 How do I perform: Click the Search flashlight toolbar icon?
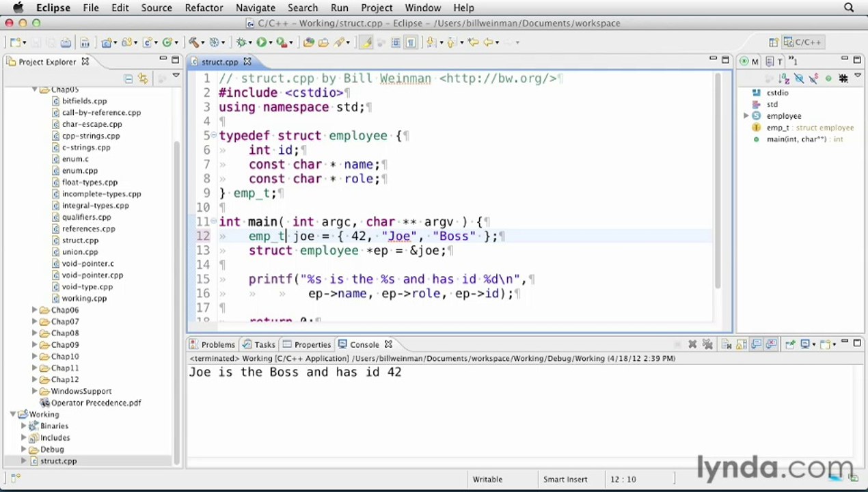click(x=338, y=42)
